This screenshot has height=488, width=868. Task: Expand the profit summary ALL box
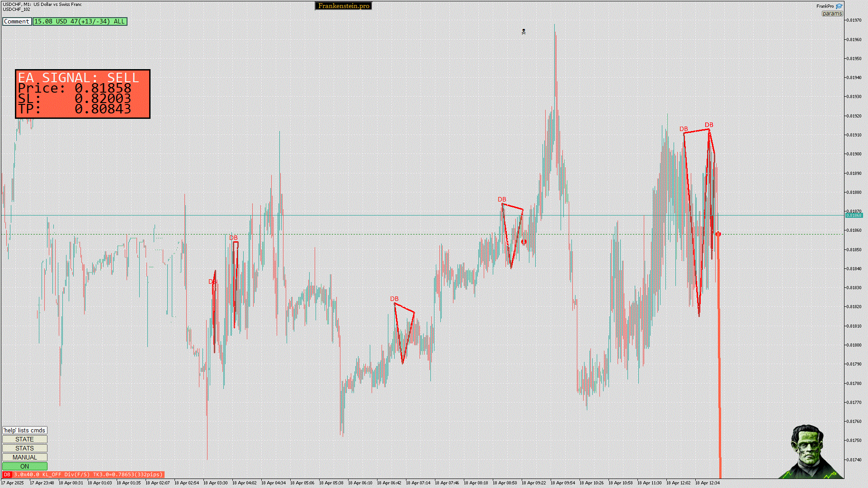click(80, 21)
